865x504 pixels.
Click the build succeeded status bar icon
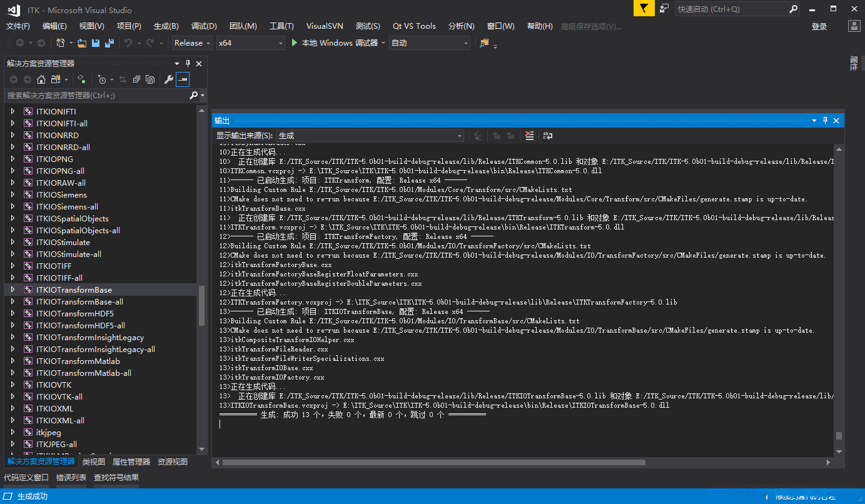click(x=9, y=496)
